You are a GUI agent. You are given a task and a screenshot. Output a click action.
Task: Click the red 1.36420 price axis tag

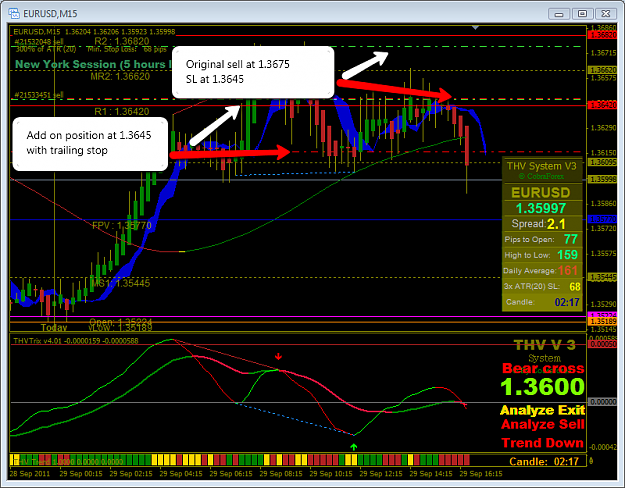[x=602, y=105]
